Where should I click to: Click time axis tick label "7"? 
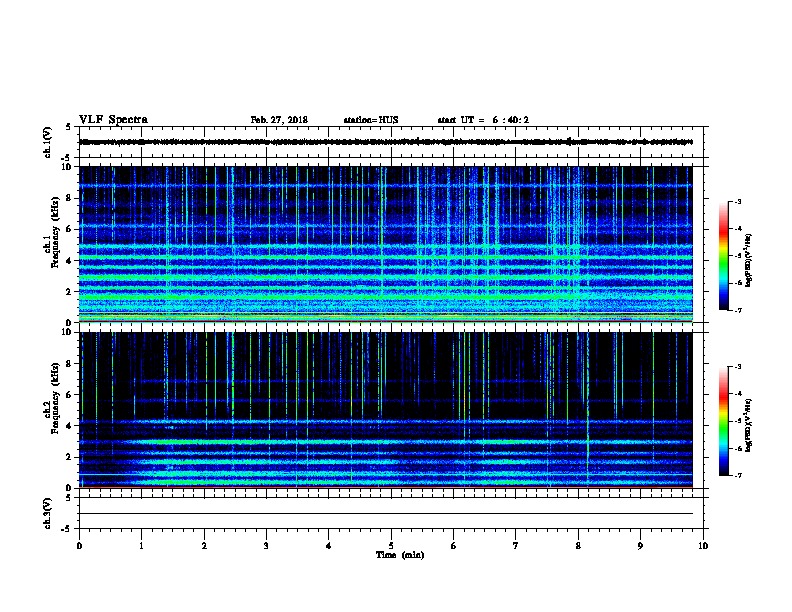tap(516, 546)
